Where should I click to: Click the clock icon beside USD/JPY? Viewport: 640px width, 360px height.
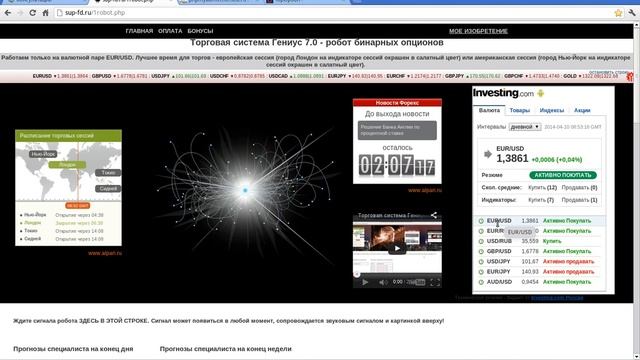coord(481,262)
